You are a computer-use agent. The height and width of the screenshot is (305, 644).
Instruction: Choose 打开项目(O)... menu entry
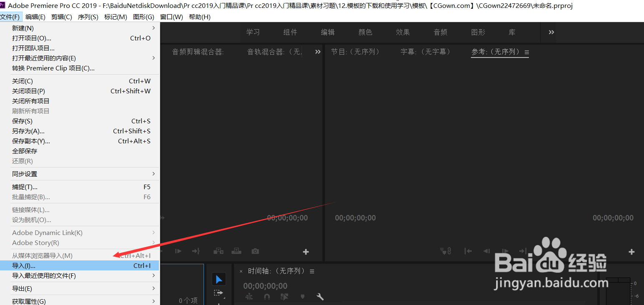pyautogui.click(x=80, y=38)
